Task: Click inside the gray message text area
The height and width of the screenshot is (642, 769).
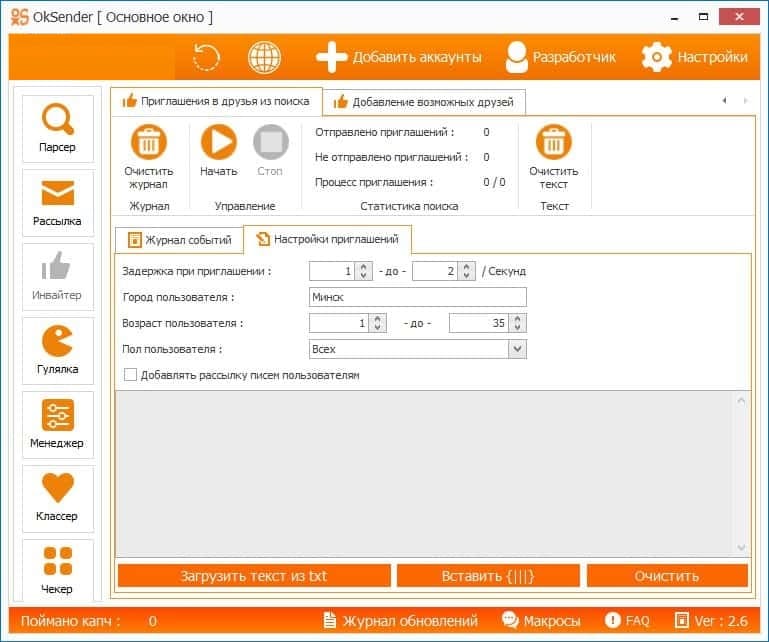Action: pyautogui.click(x=424, y=474)
